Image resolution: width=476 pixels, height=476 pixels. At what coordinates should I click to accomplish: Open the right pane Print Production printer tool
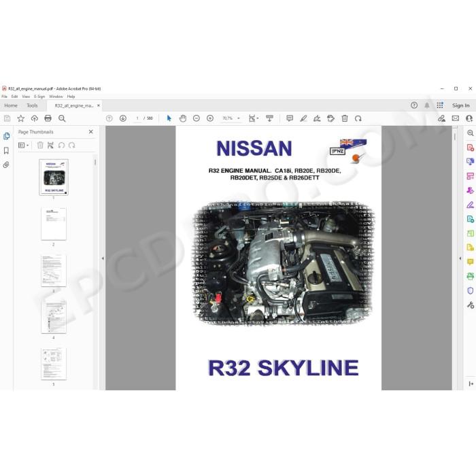(x=471, y=276)
